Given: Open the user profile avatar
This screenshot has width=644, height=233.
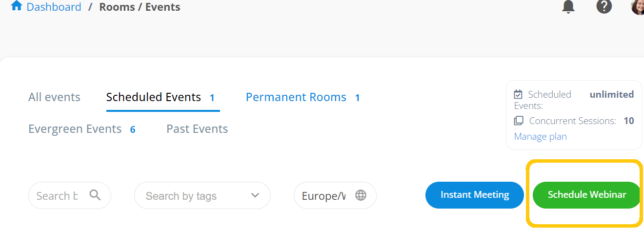Looking at the screenshot, I should click(x=638, y=7).
